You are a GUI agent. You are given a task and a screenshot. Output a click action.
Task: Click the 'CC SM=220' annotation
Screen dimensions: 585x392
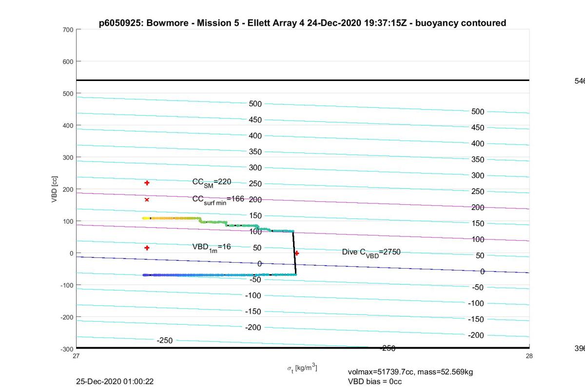pos(212,183)
